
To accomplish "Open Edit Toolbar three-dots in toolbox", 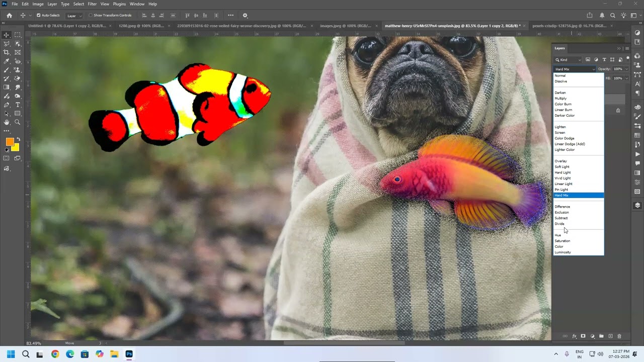I will [x=7, y=131].
